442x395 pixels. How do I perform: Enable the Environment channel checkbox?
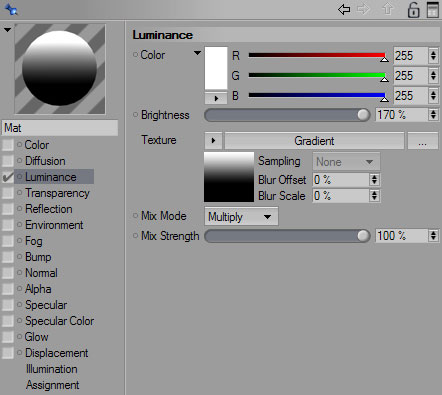tap(8, 225)
